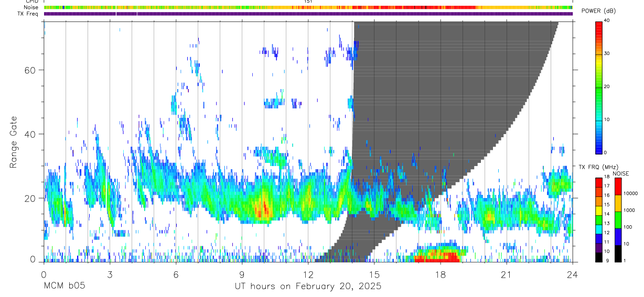
Task: Select the yellow 14–15 MHz TX FRQ swatch
Action: 599,211
